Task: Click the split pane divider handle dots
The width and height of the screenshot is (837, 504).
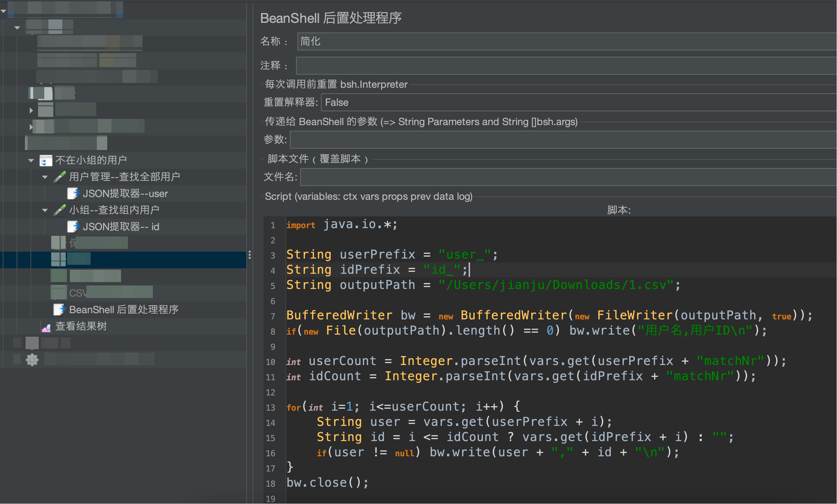Action: [250, 255]
